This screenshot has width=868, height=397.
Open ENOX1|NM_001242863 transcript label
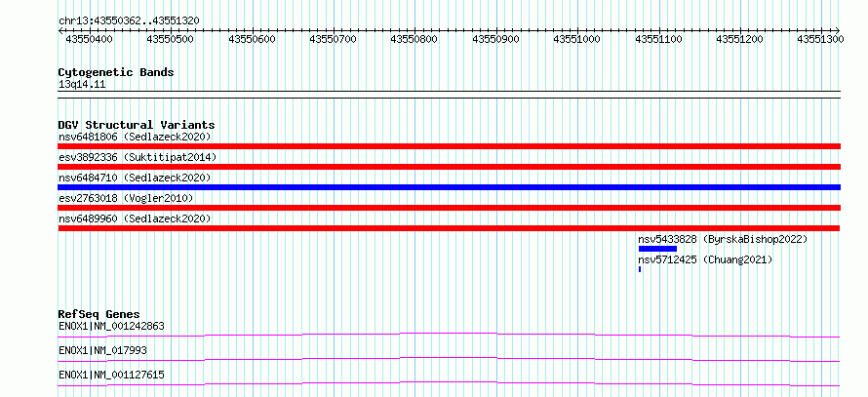tap(111, 326)
